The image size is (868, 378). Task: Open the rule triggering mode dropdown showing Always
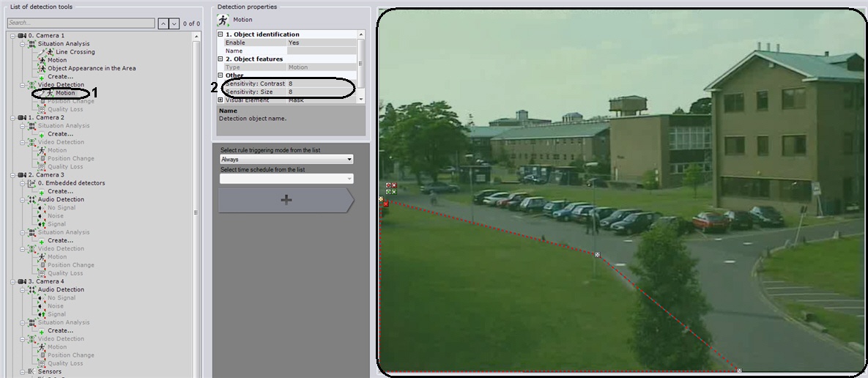(x=286, y=160)
